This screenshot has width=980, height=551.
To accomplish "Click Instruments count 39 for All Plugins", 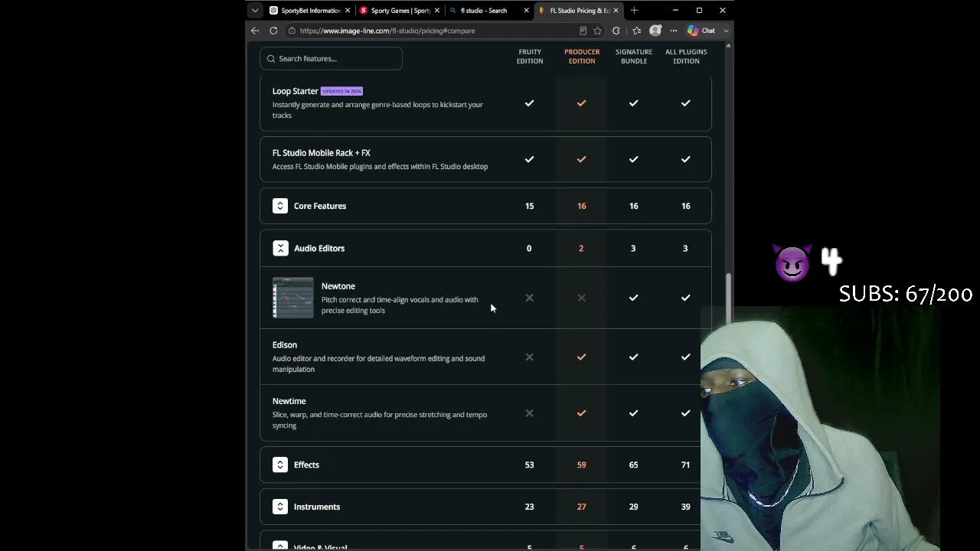I will pos(685,507).
